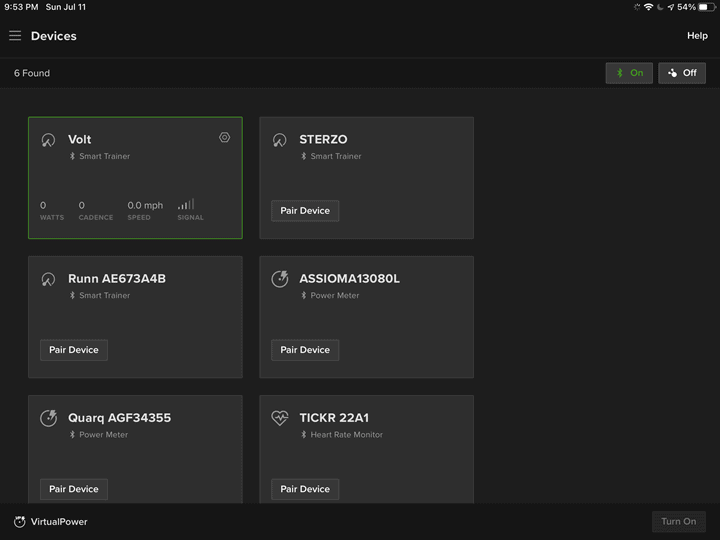Select the Runn AE673A4B device name
The height and width of the screenshot is (540, 720).
[117, 279]
